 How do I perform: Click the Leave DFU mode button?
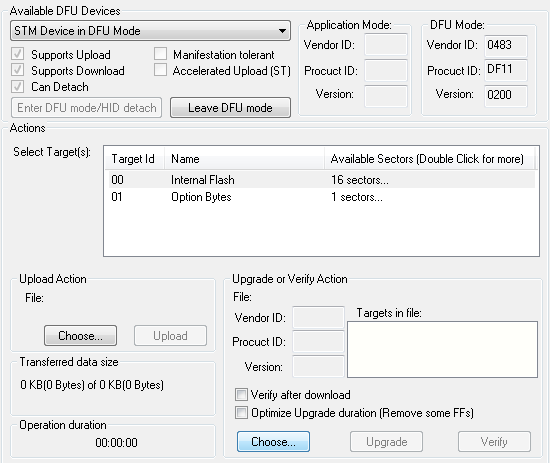[x=230, y=108]
